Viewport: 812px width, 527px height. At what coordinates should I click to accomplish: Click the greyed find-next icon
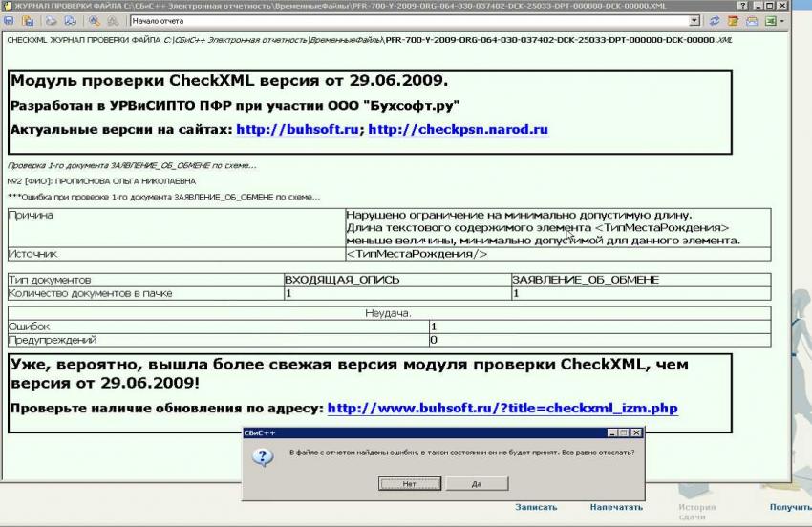click(x=113, y=20)
